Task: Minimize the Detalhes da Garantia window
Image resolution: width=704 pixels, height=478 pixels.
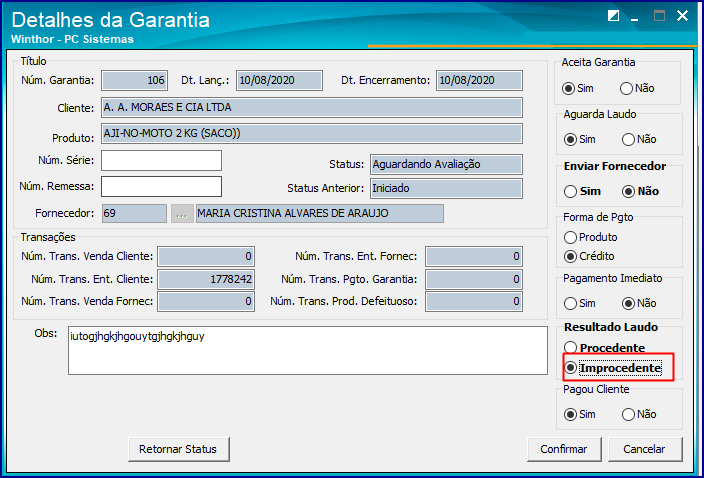Action: click(634, 17)
